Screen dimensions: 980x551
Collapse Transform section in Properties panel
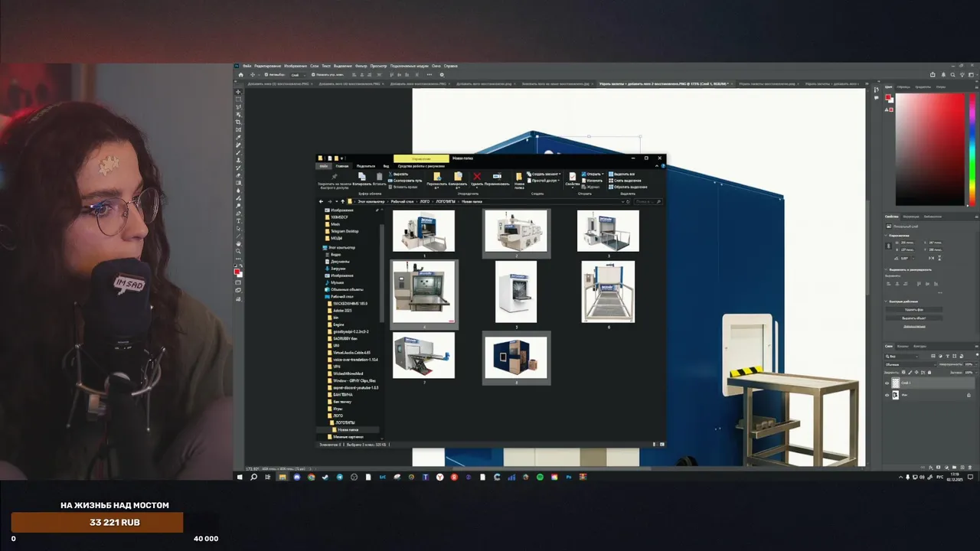[886, 235]
